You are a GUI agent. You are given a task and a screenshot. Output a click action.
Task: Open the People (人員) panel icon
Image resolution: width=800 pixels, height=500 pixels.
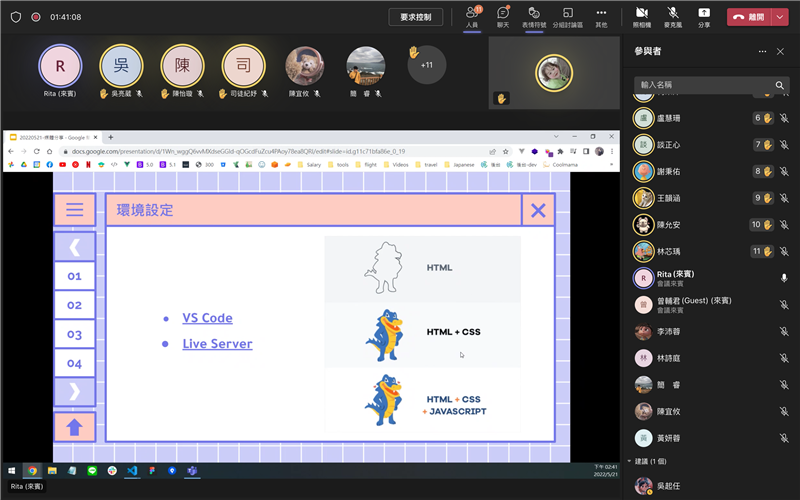click(472, 16)
